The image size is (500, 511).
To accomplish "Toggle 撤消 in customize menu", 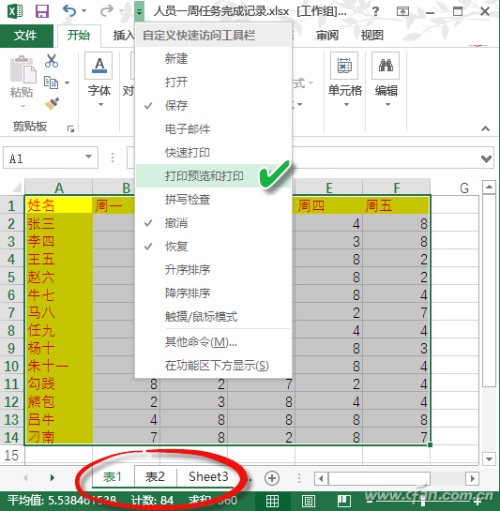I will point(213,223).
